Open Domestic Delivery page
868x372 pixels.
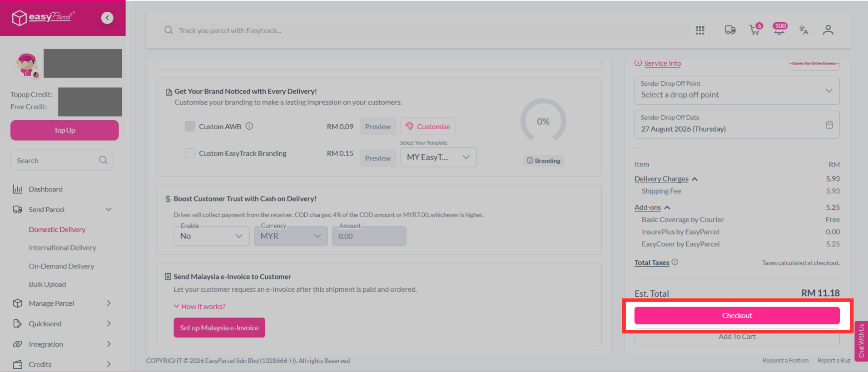pos(57,230)
